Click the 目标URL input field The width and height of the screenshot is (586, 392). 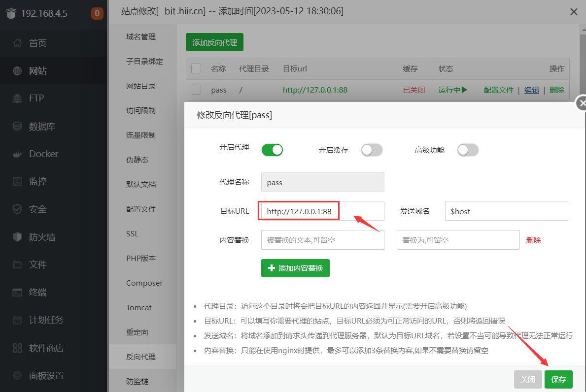coord(322,211)
